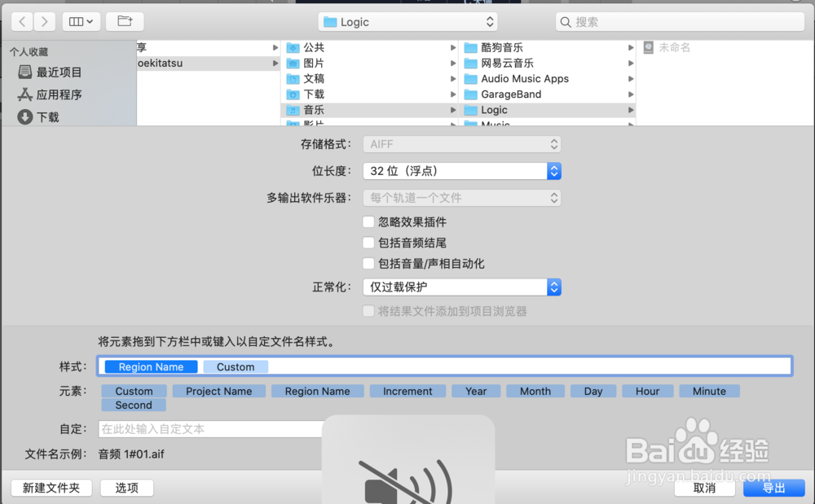
Task: Enable the 忽略效果插件 checkbox
Action: (368, 222)
